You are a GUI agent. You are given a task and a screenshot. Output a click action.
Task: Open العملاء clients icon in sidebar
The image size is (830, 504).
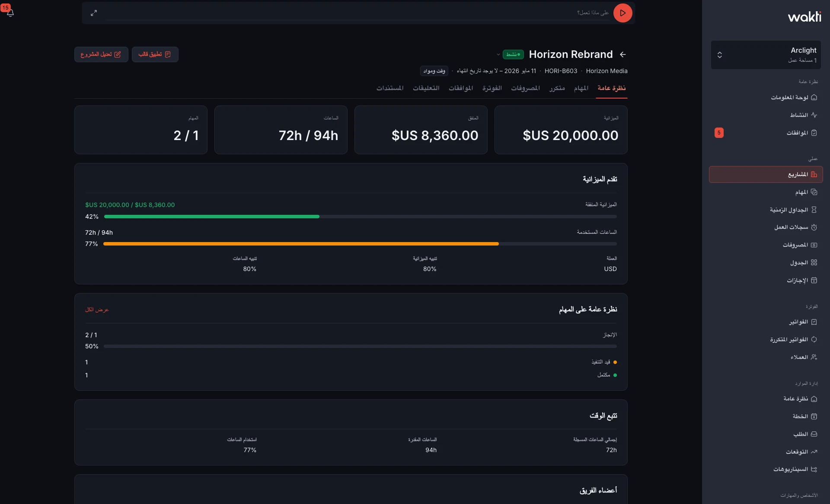pos(814,357)
